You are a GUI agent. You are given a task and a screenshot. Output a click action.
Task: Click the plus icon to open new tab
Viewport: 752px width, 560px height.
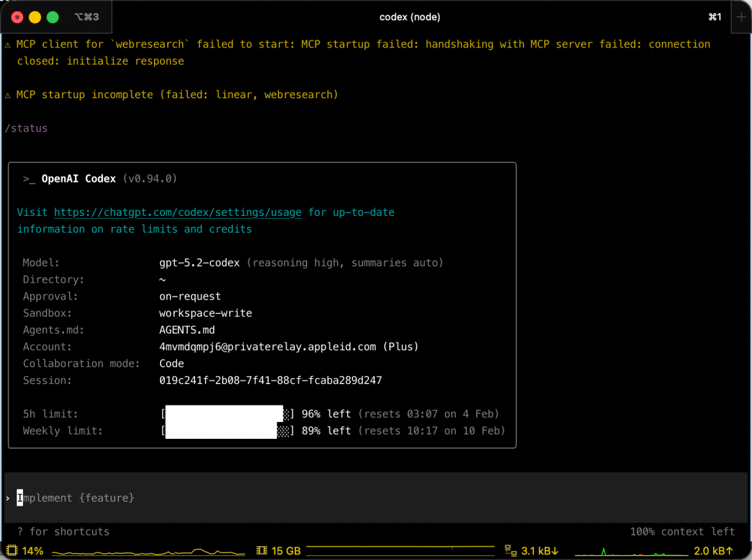[x=740, y=17]
